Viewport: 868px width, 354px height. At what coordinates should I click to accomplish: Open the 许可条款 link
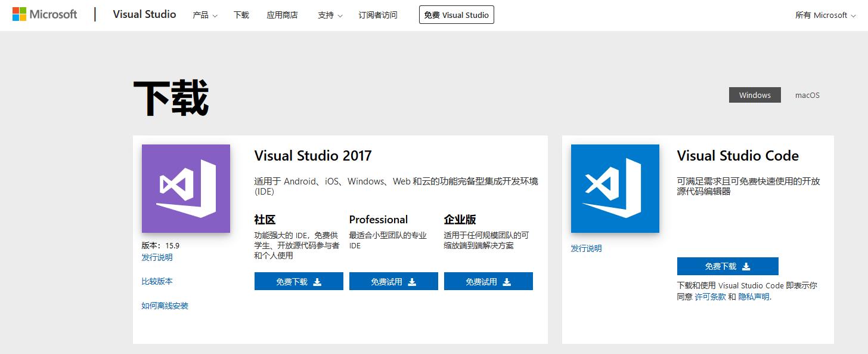tap(711, 297)
